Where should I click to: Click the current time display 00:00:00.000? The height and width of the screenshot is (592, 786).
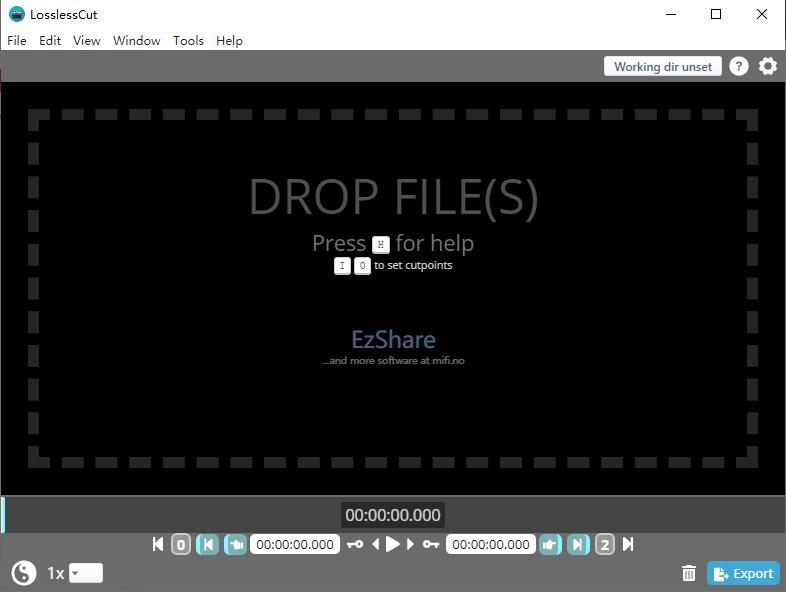393,515
